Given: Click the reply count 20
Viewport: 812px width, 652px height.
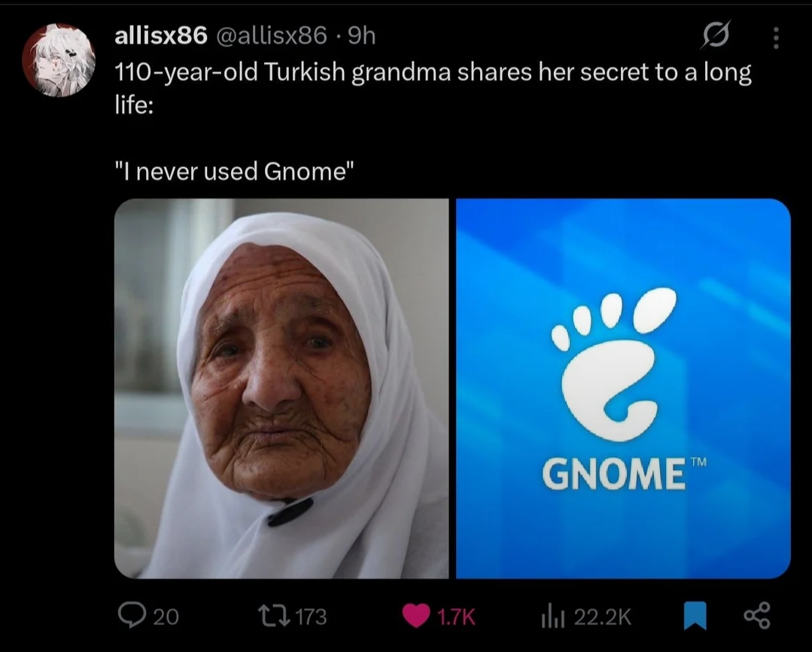Looking at the screenshot, I should click(166, 617).
